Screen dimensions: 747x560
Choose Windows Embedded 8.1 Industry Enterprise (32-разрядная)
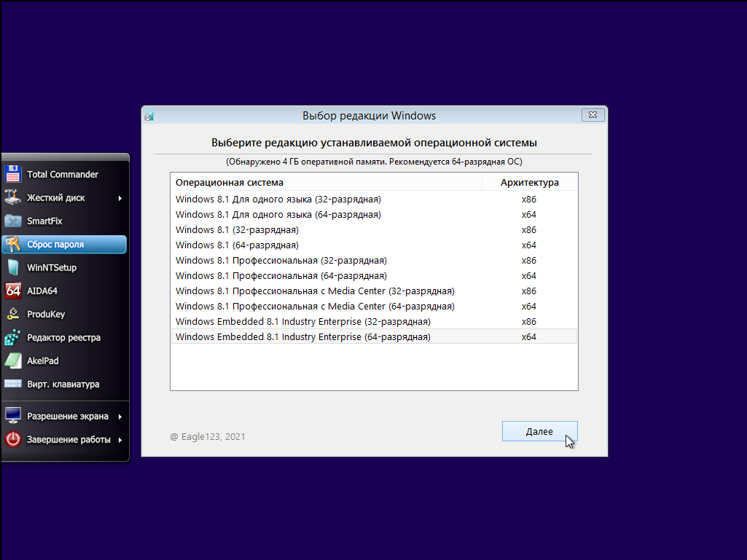(x=302, y=322)
